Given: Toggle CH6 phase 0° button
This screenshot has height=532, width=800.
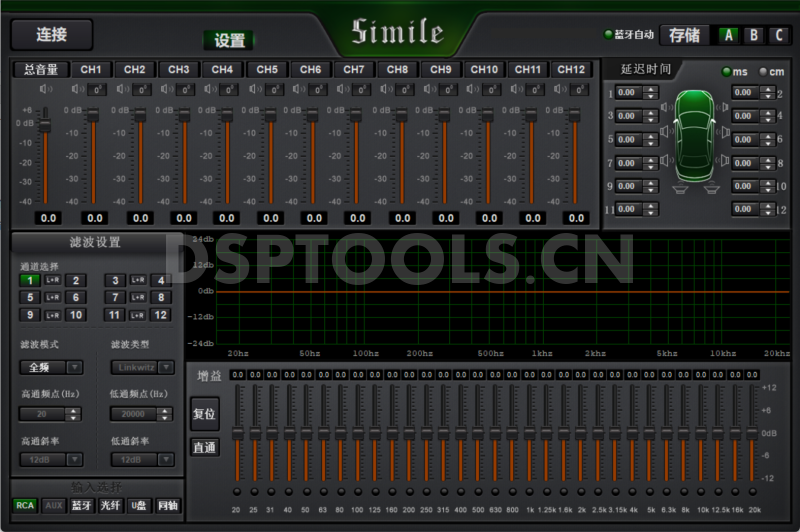Looking at the screenshot, I should point(318,90).
